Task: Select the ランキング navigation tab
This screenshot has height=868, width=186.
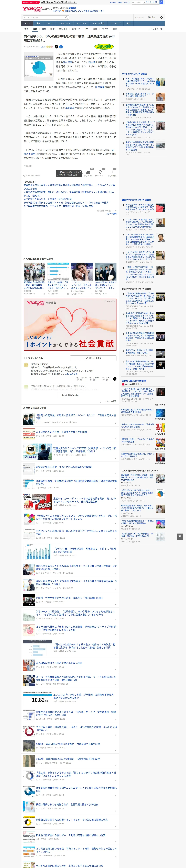Action: (x=115, y=24)
